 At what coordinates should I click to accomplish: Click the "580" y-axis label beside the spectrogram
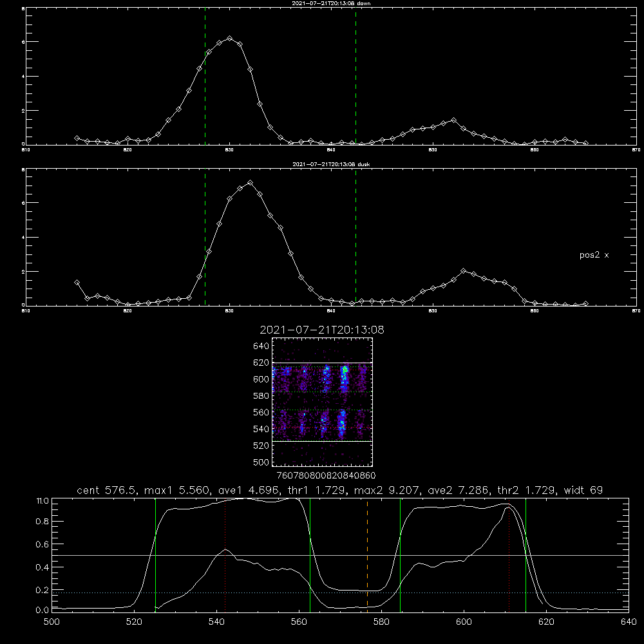pos(261,396)
